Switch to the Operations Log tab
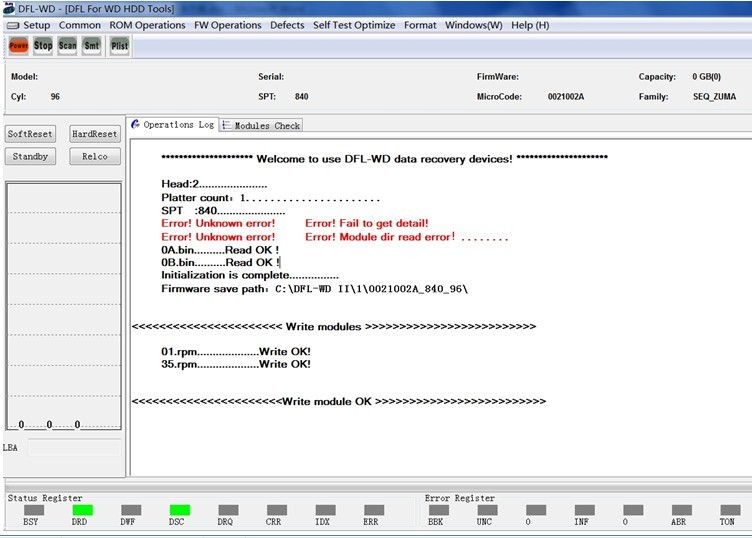 173,125
